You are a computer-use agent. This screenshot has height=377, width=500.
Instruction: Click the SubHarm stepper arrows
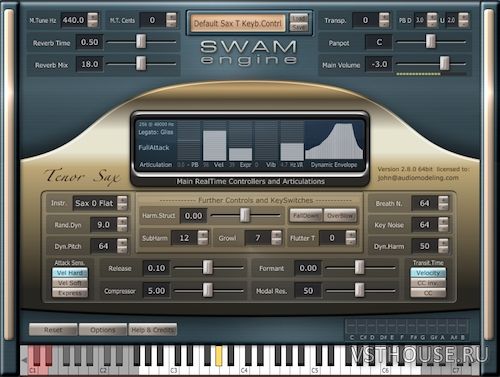203,238
